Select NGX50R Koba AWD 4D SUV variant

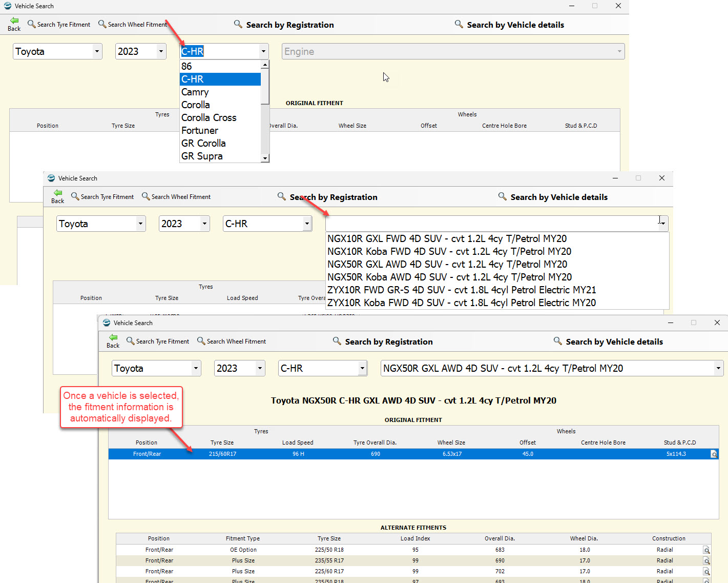497,277
